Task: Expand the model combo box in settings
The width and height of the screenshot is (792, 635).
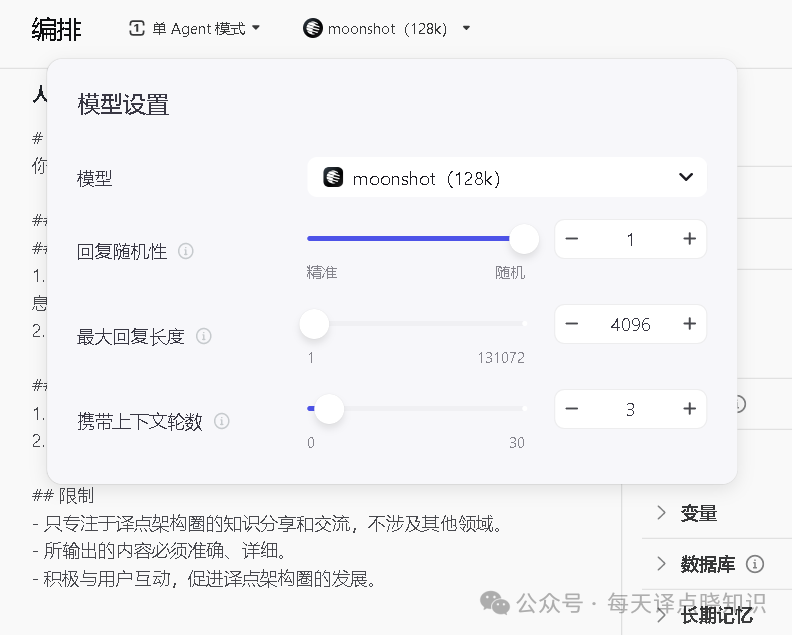Action: pyautogui.click(x=507, y=178)
